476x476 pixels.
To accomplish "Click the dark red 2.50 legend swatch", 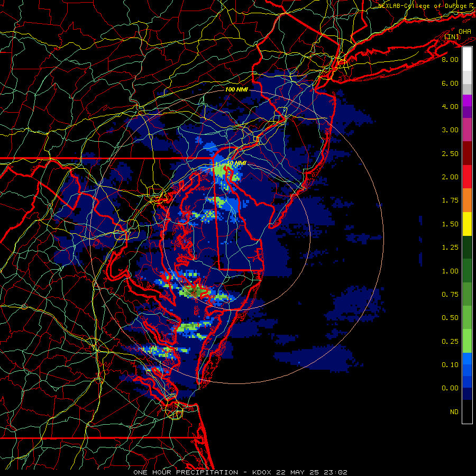I will tap(467, 153).
